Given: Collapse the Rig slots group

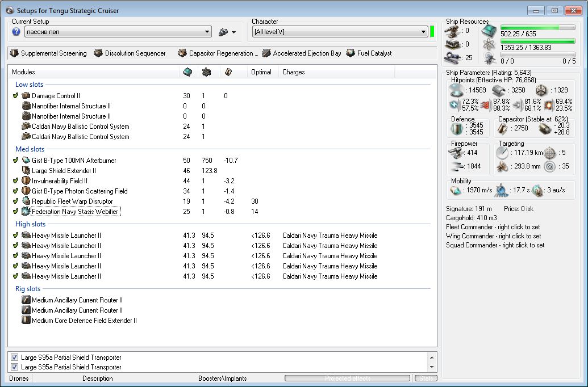Looking at the screenshot, I should pos(28,289).
